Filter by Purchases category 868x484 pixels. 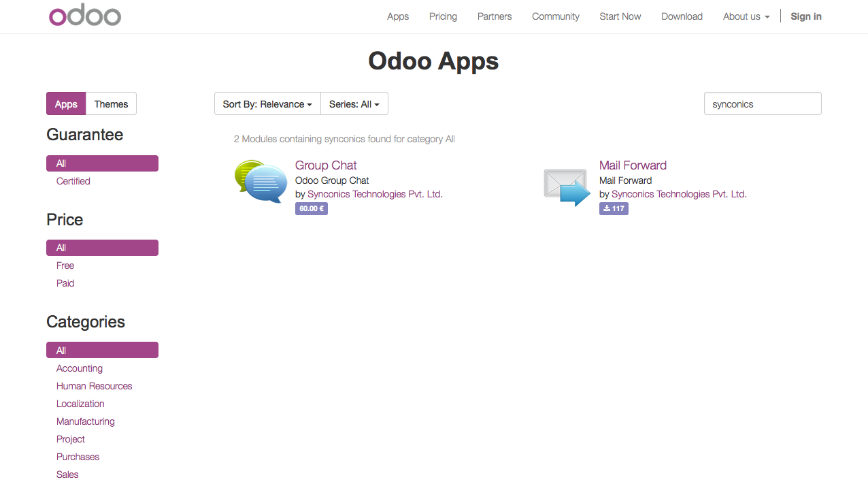(x=78, y=457)
